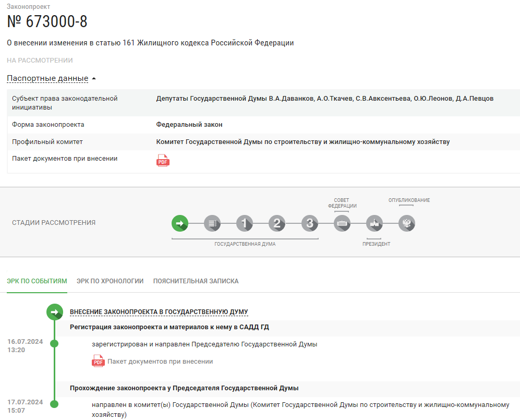
Task: Click the 17.07.2024 timeline marker dot
Action: click(54, 403)
